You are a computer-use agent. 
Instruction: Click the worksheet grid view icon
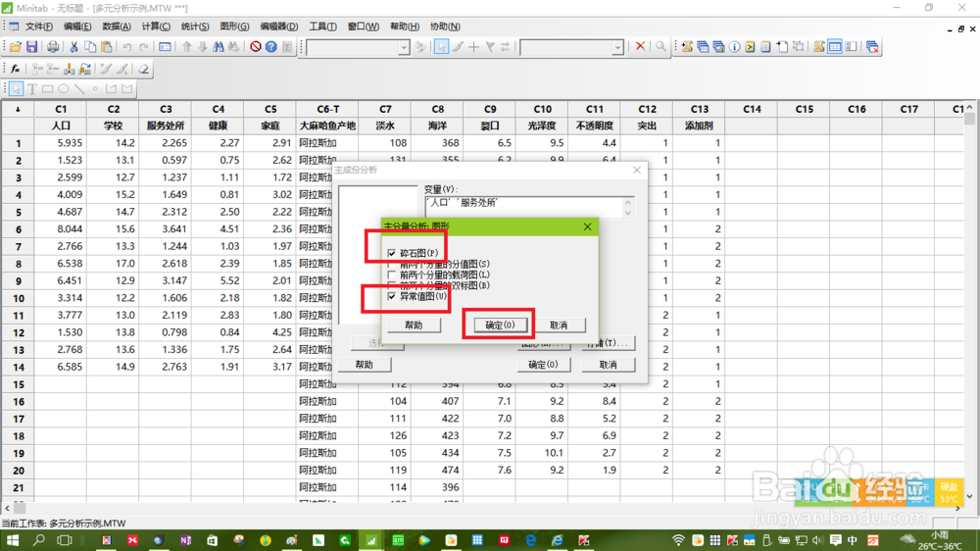[x=834, y=47]
